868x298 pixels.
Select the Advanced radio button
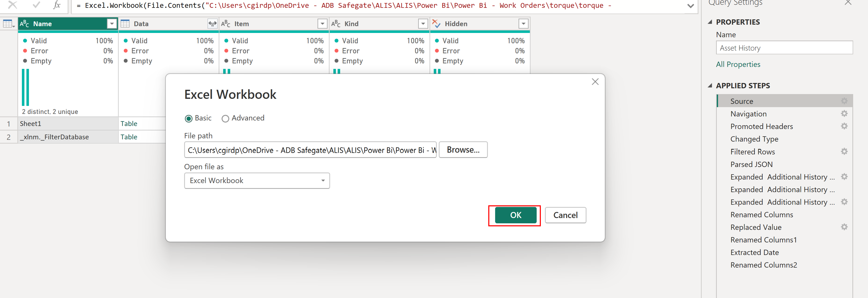click(225, 118)
